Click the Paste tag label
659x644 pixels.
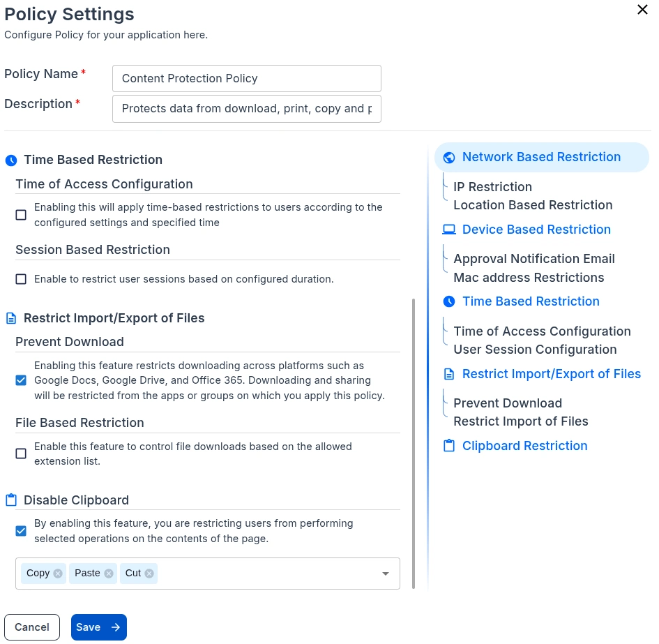click(87, 574)
